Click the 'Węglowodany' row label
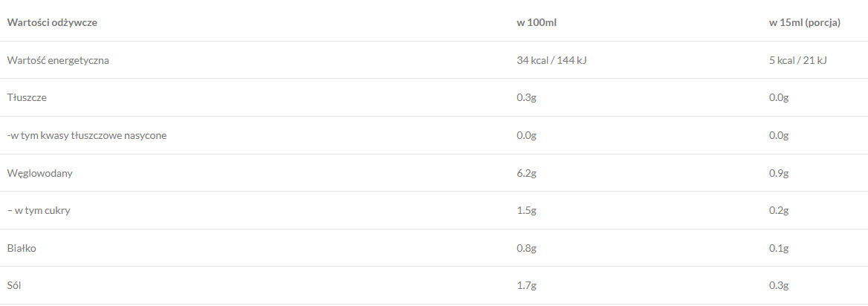 tap(39, 173)
